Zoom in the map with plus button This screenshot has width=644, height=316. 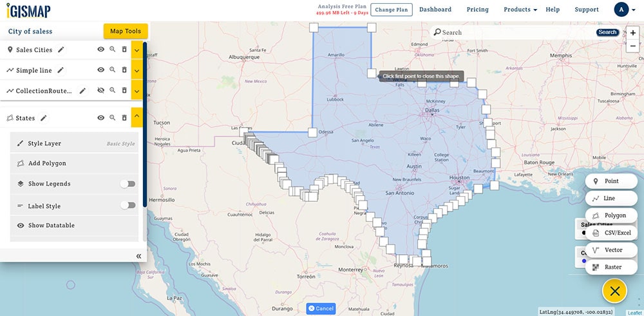click(632, 34)
